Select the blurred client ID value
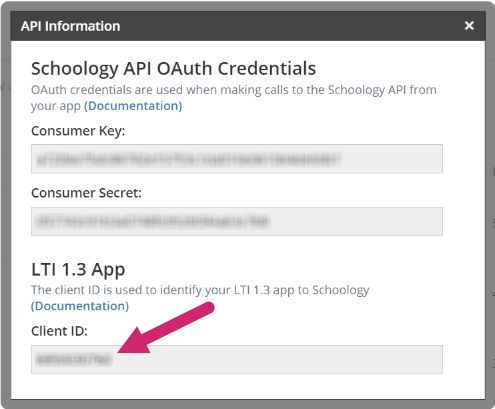Viewport: 495px width, 409px height. click(74, 360)
